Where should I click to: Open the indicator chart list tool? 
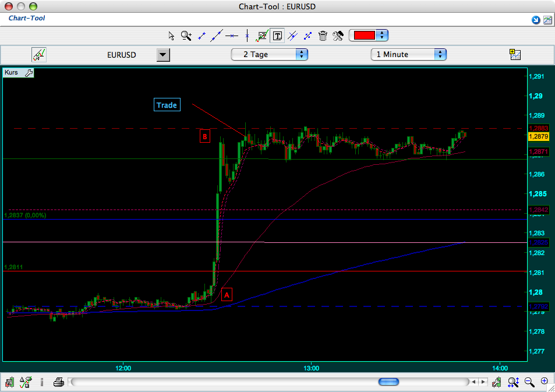(x=262, y=36)
